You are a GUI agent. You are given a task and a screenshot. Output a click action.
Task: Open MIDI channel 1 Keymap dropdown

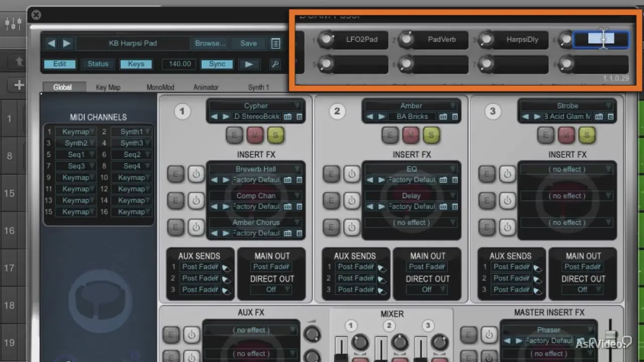[76, 132]
